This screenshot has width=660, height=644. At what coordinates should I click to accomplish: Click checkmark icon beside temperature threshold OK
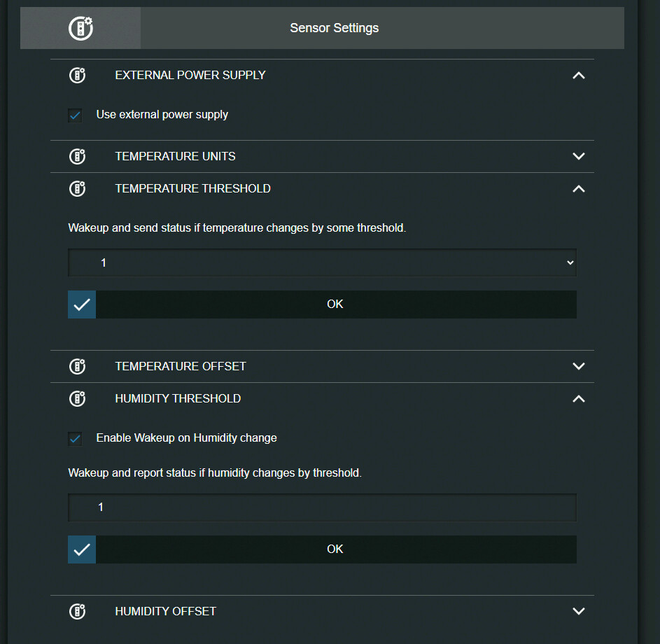tap(82, 304)
